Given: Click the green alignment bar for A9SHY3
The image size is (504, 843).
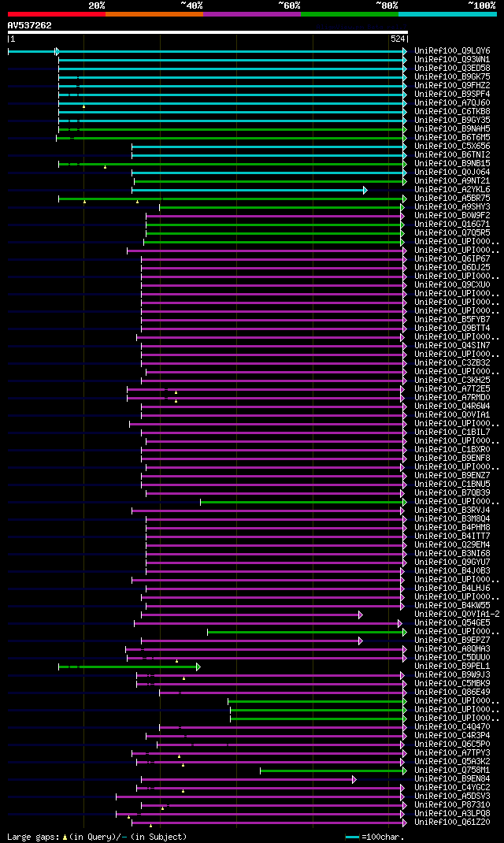Looking at the screenshot, I should tap(280, 207).
